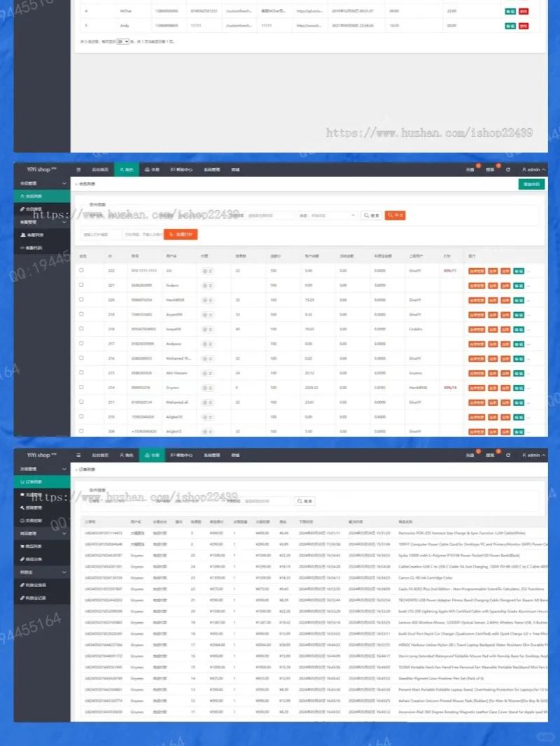560x746 pixels.
Task: Click green edit button in member row 222
Action: click(x=519, y=272)
